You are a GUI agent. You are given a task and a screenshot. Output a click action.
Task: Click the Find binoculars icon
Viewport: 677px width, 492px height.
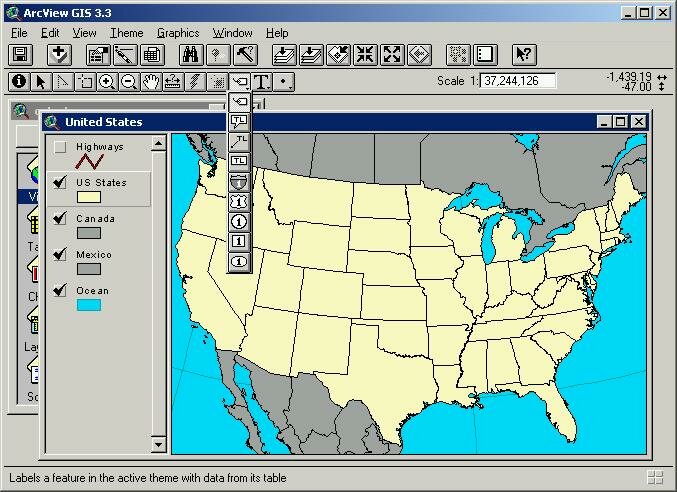(191, 55)
